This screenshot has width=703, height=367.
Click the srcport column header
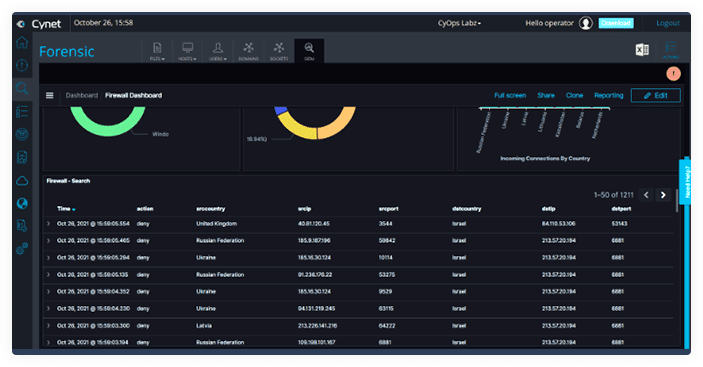click(388, 209)
